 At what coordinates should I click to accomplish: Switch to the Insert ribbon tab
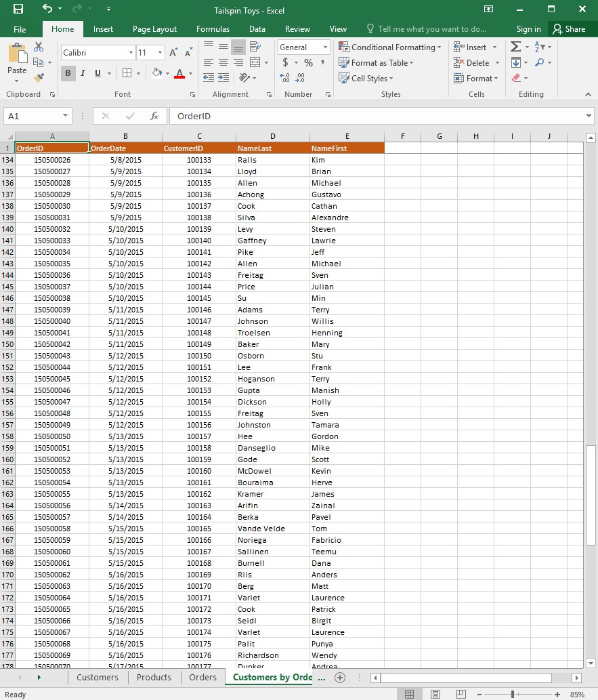click(103, 29)
